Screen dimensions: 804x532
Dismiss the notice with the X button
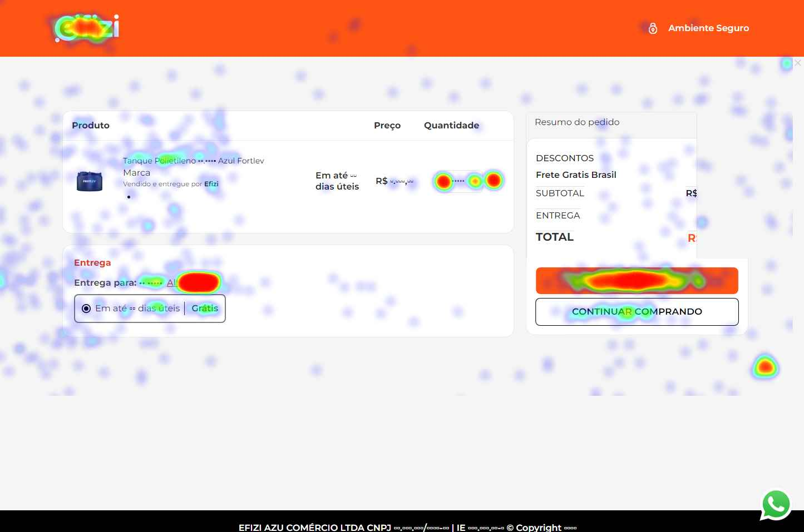[798, 63]
